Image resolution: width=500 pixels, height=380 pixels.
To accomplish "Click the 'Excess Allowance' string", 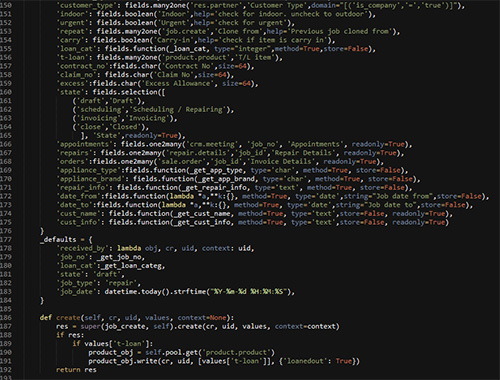I will tap(178, 84).
